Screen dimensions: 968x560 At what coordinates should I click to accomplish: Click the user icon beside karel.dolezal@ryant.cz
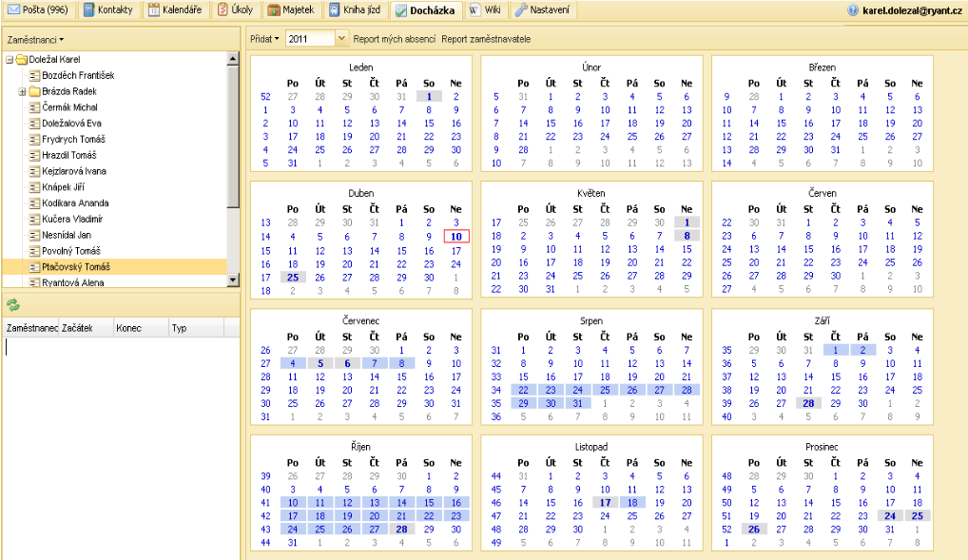(853, 10)
